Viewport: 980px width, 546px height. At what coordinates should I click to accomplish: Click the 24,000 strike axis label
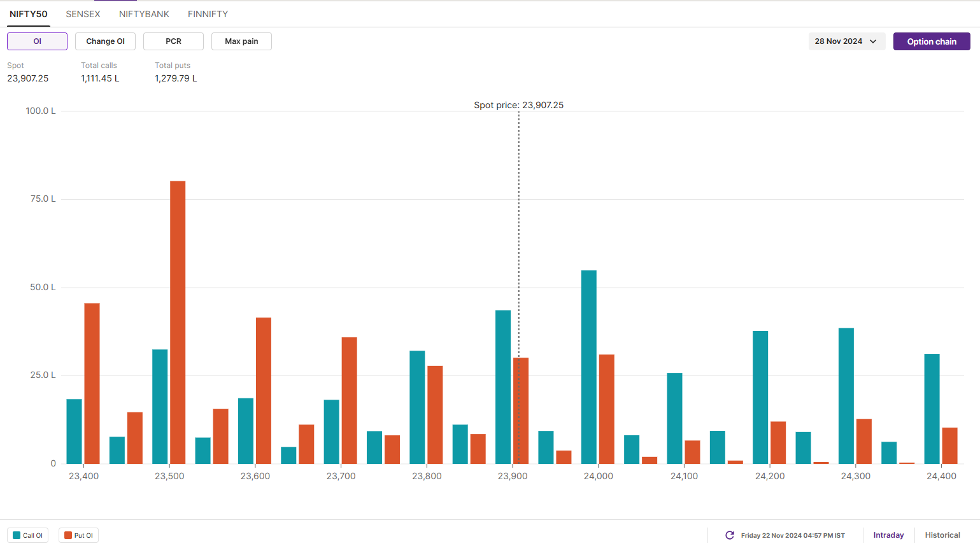[x=599, y=476]
